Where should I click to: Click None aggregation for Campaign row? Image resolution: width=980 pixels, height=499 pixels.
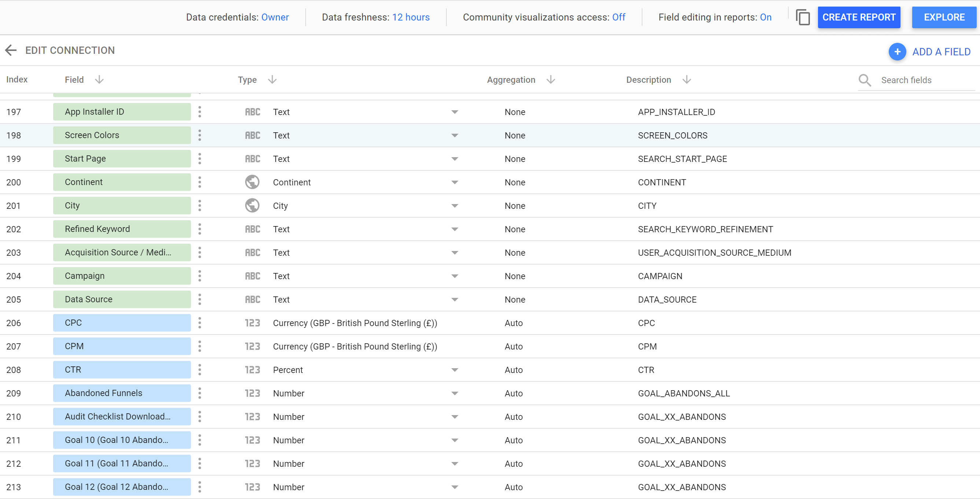click(x=515, y=276)
